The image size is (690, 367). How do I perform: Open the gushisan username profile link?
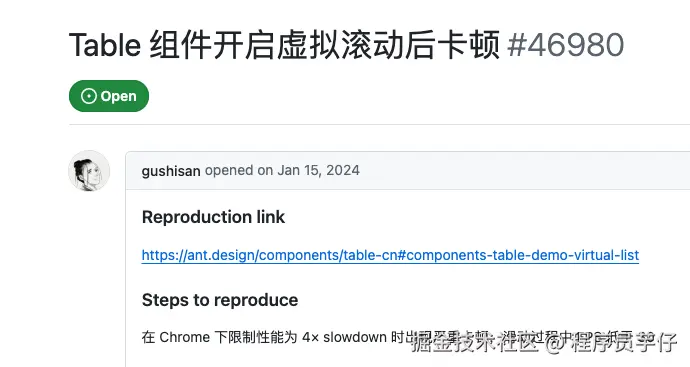[171, 171]
